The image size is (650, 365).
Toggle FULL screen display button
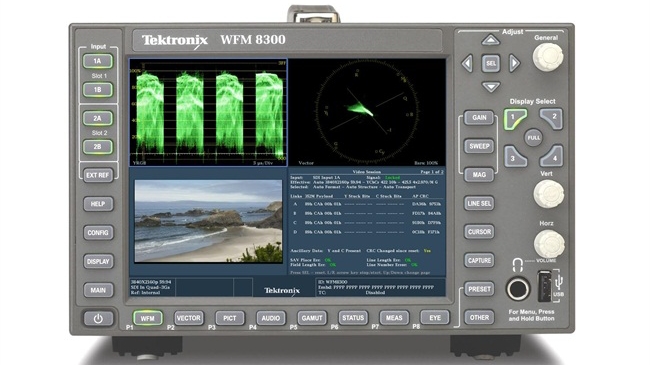click(x=534, y=137)
